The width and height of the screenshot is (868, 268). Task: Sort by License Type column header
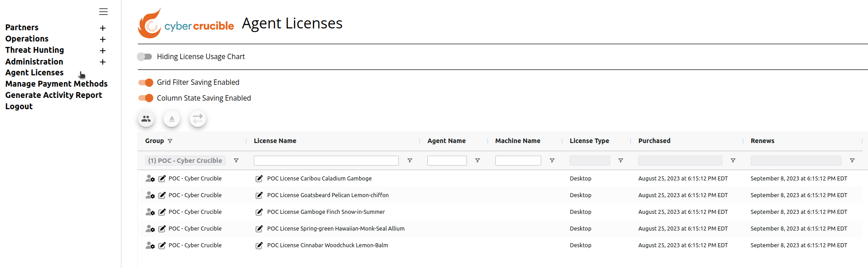[x=589, y=141]
